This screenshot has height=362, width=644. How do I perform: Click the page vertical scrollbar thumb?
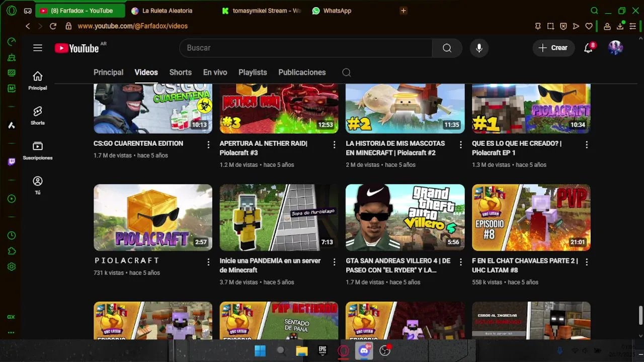[x=640, y=315]
